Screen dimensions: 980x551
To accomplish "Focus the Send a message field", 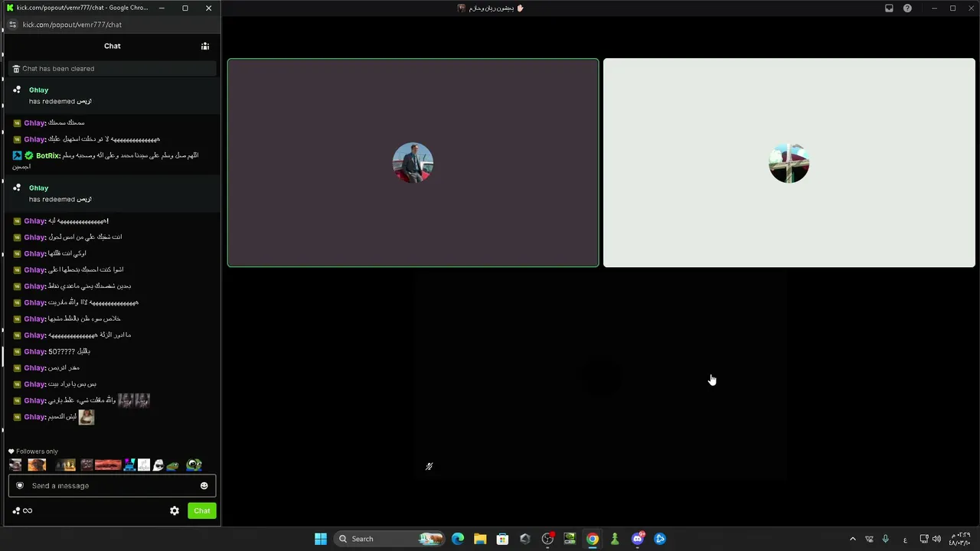I will [112, 486].
